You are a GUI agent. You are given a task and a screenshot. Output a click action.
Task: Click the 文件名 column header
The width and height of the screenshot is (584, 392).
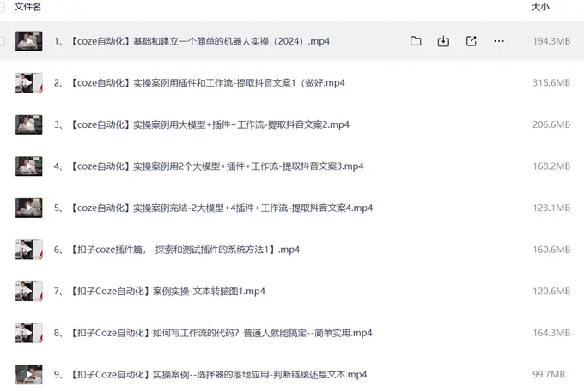coord(27,7)
